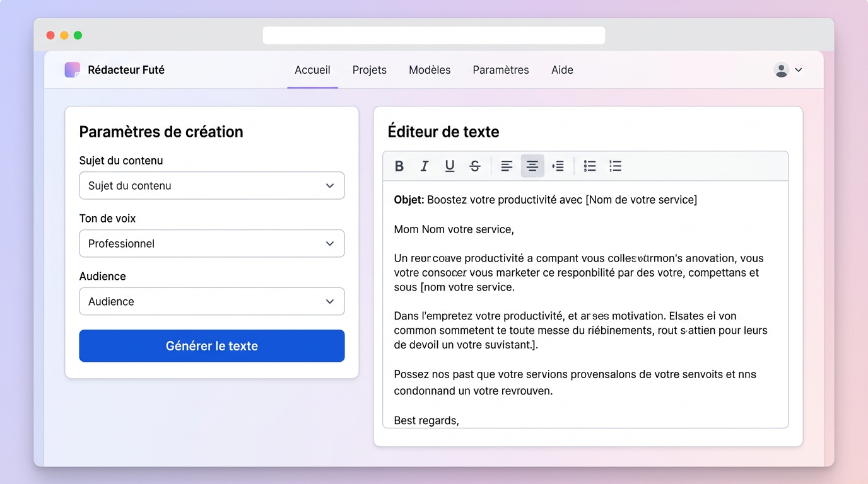
Task: Open the Sujet du contenu dropdown
Action: click(212, 186)
